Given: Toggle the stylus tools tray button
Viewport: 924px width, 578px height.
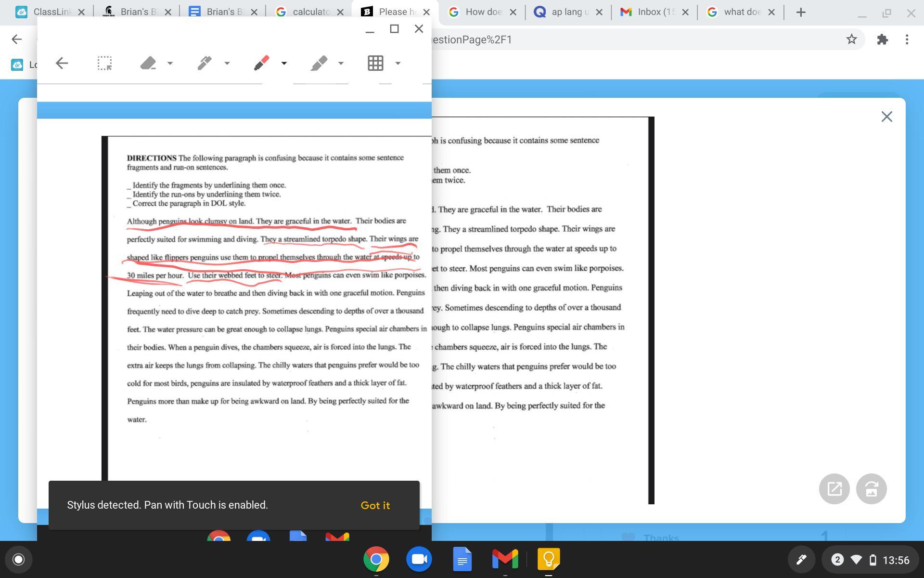Looking at the screenshot, I should 801,560.
